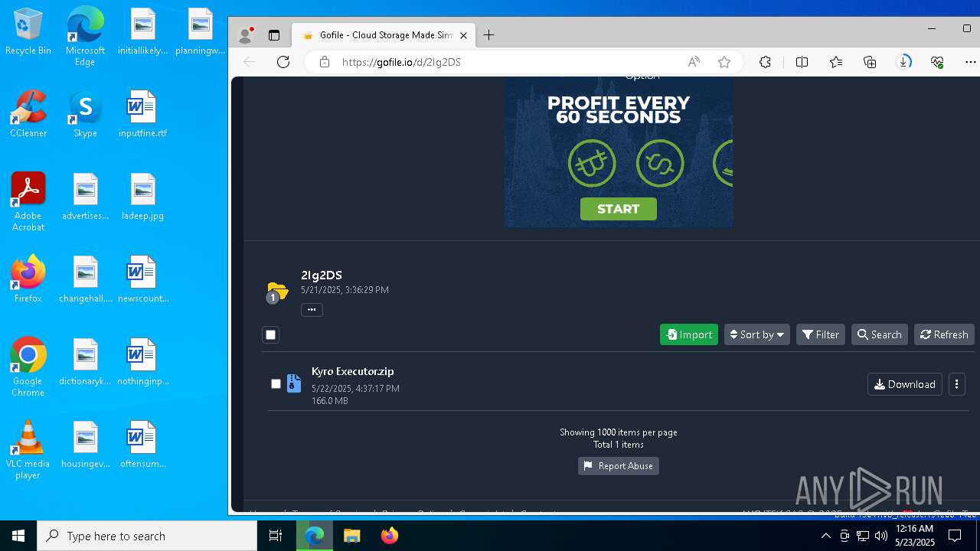Click Firefox on the taskbar
Screen dimensions: 980x551
click(x=390, y=536)
